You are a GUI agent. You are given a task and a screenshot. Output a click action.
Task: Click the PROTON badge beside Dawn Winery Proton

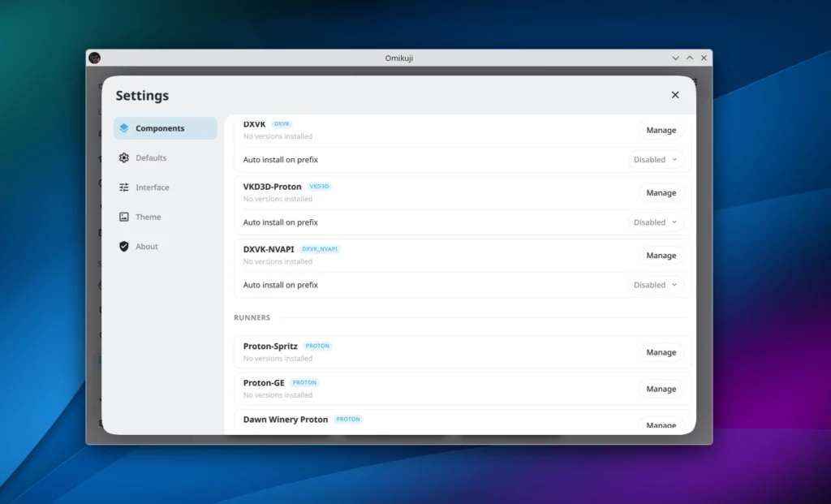point(348,420)
